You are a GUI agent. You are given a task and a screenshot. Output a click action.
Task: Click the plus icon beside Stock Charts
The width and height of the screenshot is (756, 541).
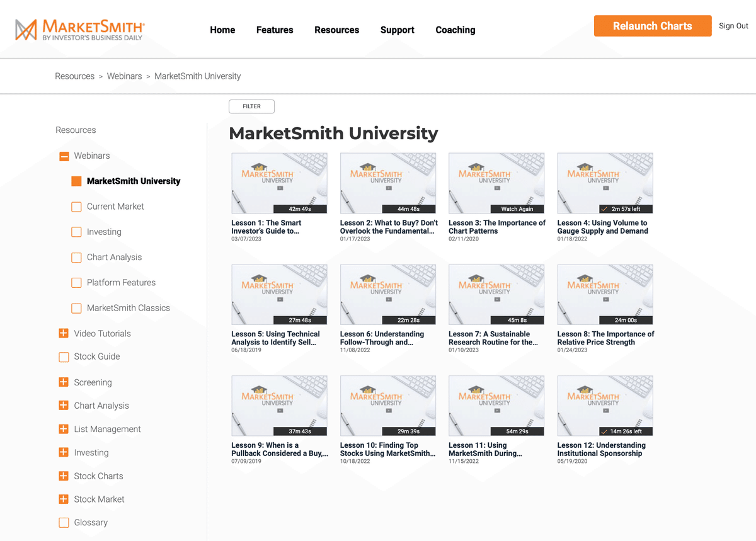coord(64,476)
